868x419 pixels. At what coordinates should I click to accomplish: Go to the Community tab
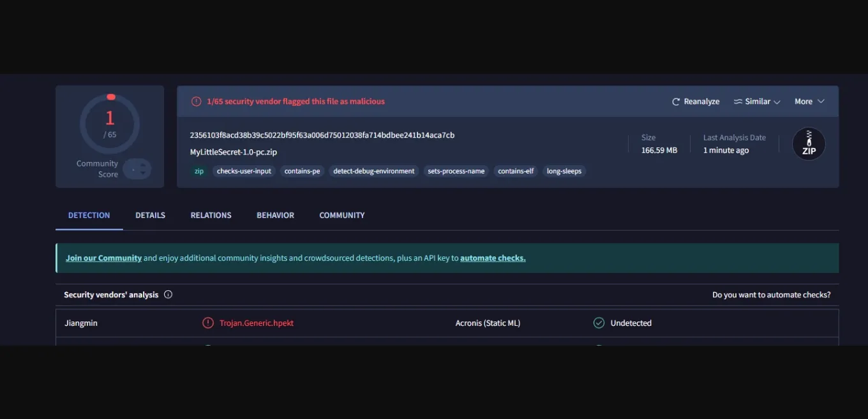coord(341,216)
